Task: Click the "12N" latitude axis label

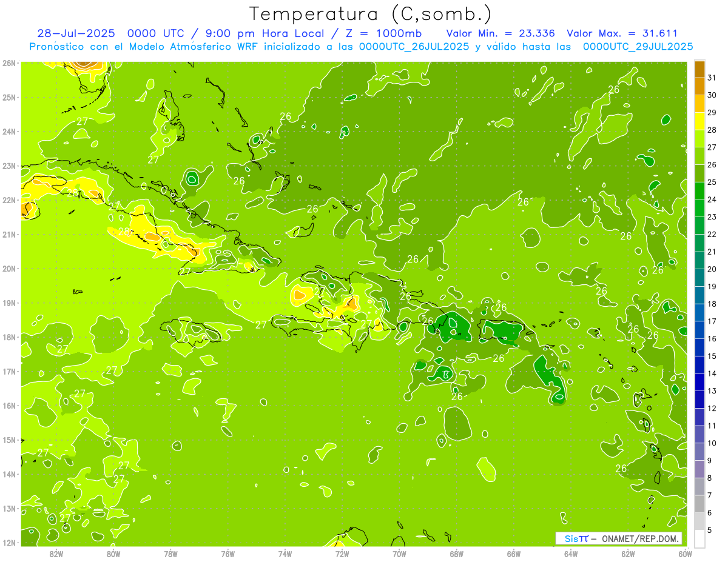Action: [x=8, y=543]
